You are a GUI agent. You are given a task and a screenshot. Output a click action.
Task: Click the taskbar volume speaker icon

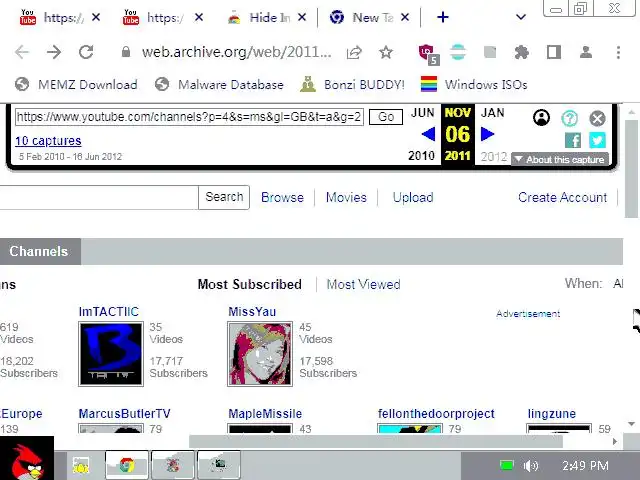click(x=531, y=466)
